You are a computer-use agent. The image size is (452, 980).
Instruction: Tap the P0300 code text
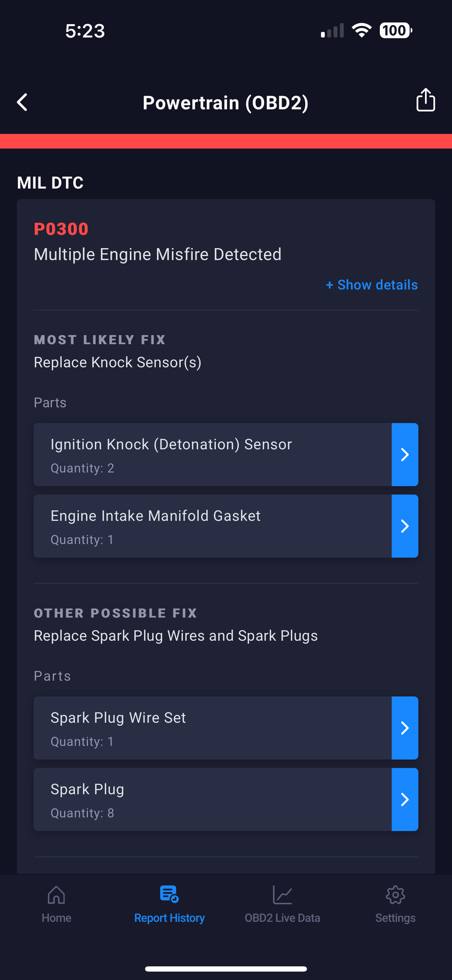point(61,229)
